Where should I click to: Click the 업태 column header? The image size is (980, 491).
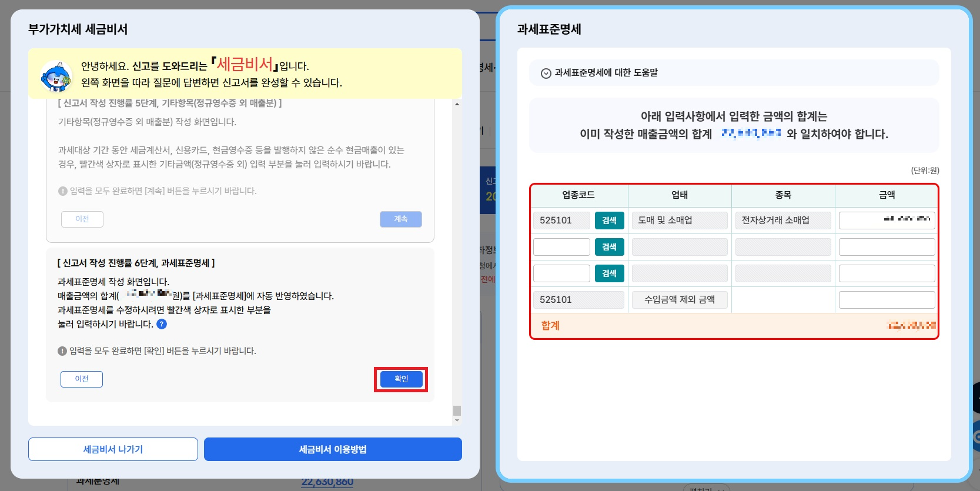[680, 195]
